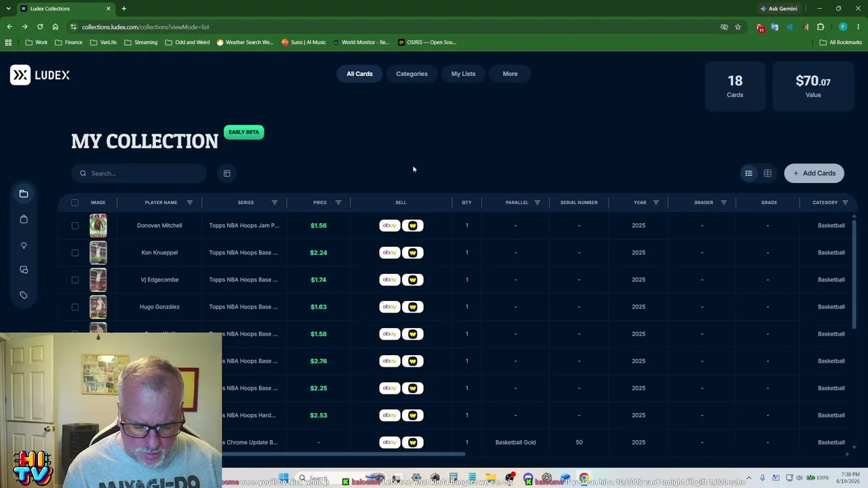Open the Weather Search bookmark
868x488 pixels.
(x=245, y=42)
